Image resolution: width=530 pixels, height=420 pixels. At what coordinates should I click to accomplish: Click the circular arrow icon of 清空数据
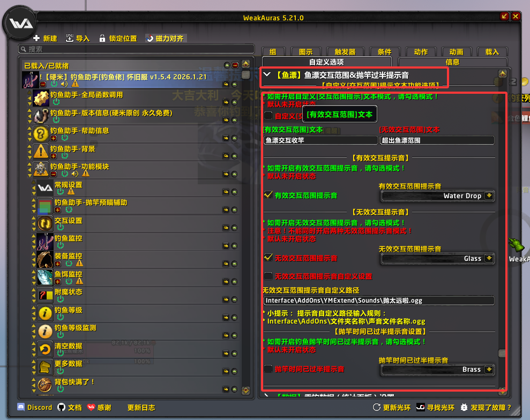coord(45,349)
